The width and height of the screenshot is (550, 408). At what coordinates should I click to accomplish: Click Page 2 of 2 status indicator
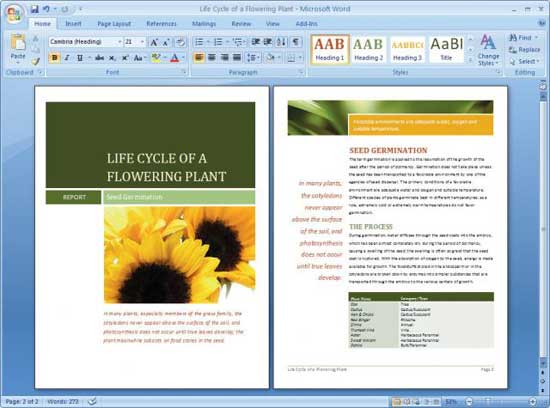click(22, 401)
